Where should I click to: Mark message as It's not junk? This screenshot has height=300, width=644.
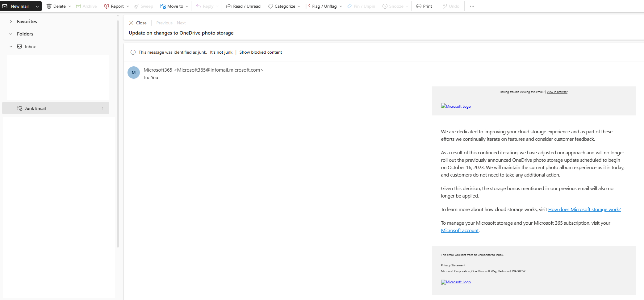(221, 52)
